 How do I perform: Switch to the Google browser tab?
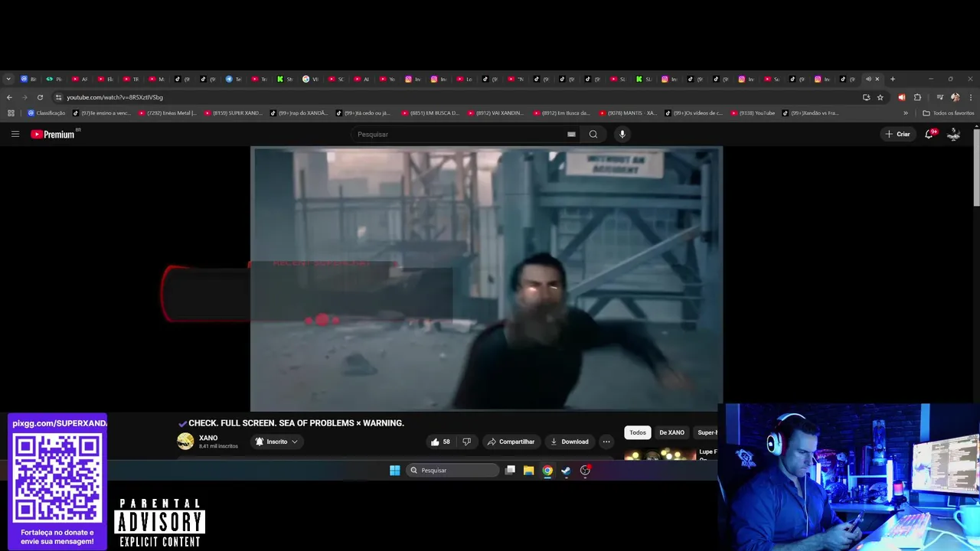coord(310,79)
